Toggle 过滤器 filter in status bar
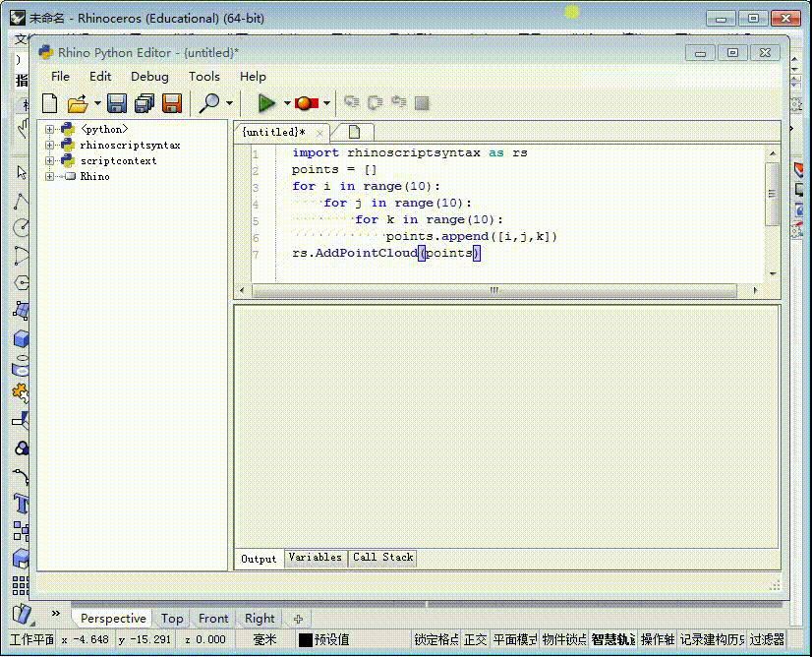The image size is (812, 657). click(767, 640)
